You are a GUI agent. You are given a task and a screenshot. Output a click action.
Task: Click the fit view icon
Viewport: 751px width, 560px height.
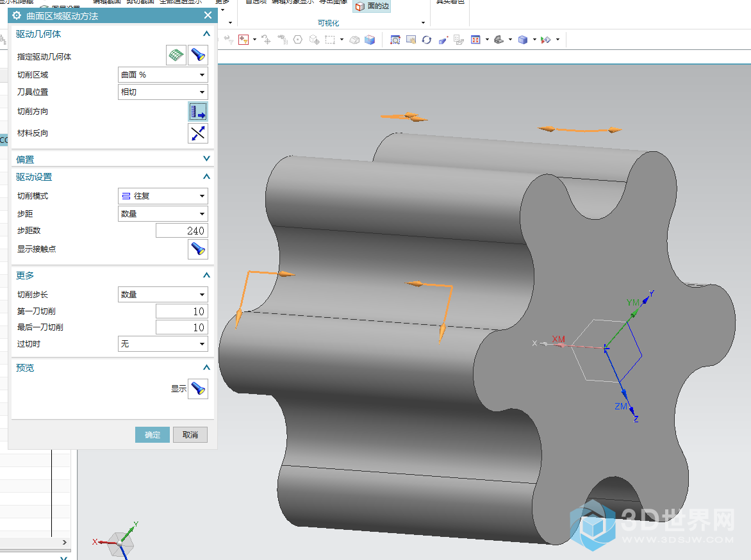click(475, 40)
